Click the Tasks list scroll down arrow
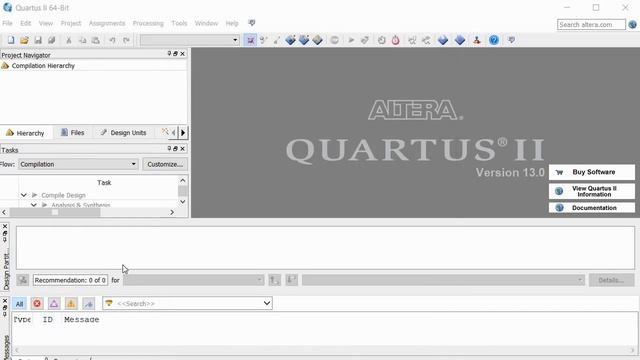640x360 pixels. [x=182, y=202]
